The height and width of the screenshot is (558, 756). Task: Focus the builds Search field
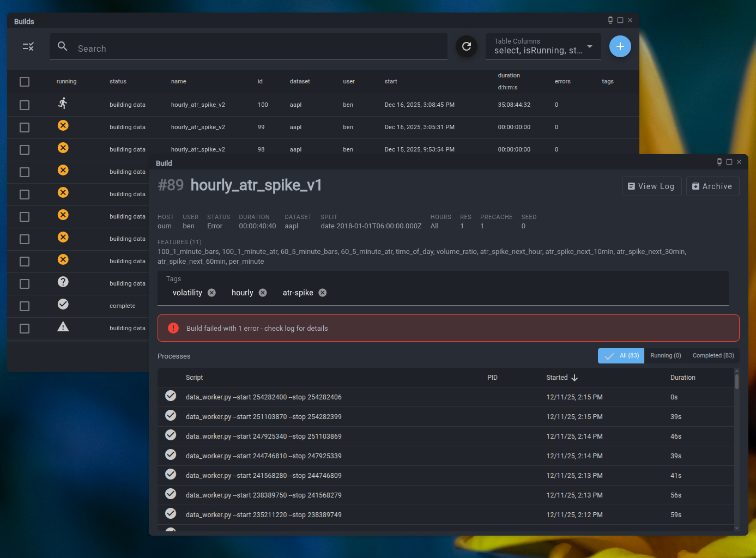256,48
